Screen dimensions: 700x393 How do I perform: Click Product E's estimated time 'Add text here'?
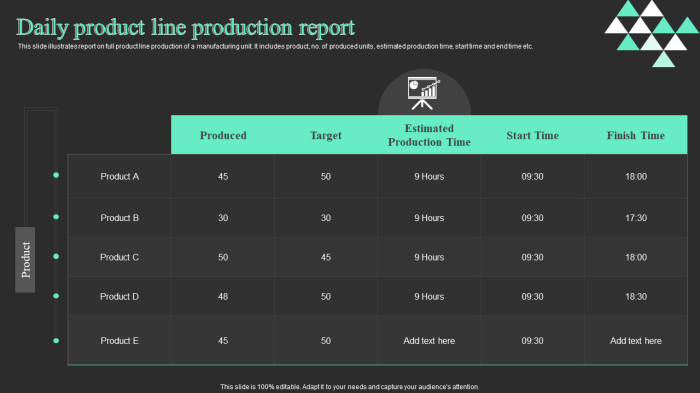(x=429, y=341)
